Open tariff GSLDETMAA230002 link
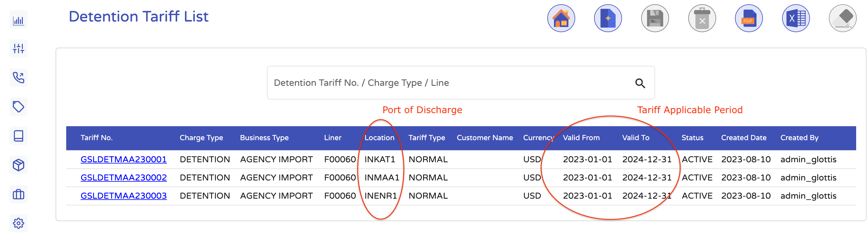The image size is (868, 236). pyautogui.click(x=124, y=177)
